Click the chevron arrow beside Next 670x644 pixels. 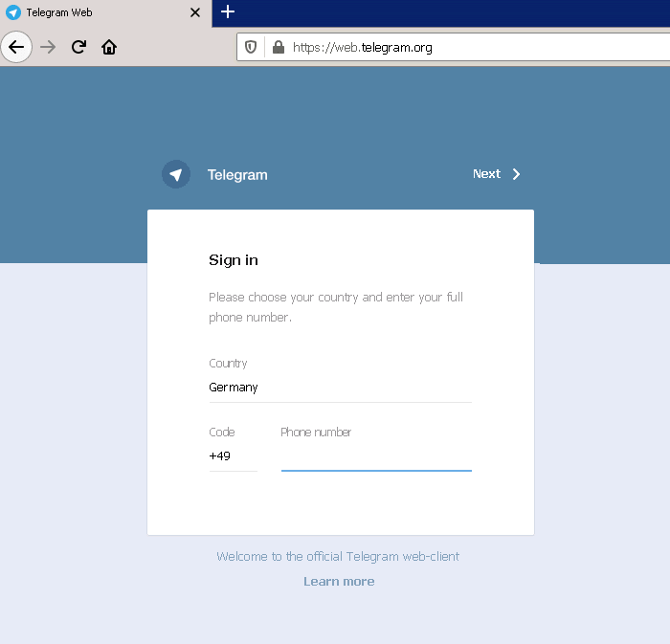[516, 174]
